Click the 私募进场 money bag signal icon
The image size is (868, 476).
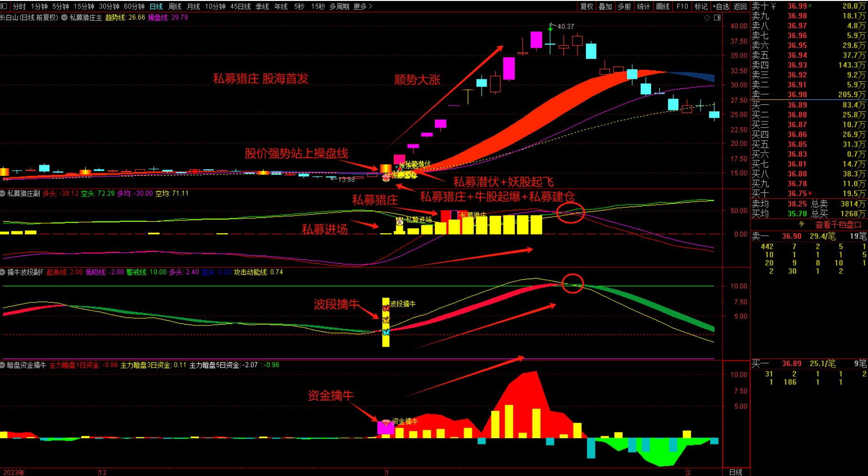[x=400, y=221]
